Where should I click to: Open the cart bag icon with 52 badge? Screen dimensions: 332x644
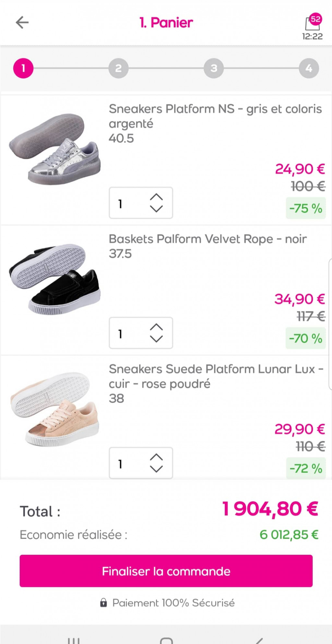[313, 23]
